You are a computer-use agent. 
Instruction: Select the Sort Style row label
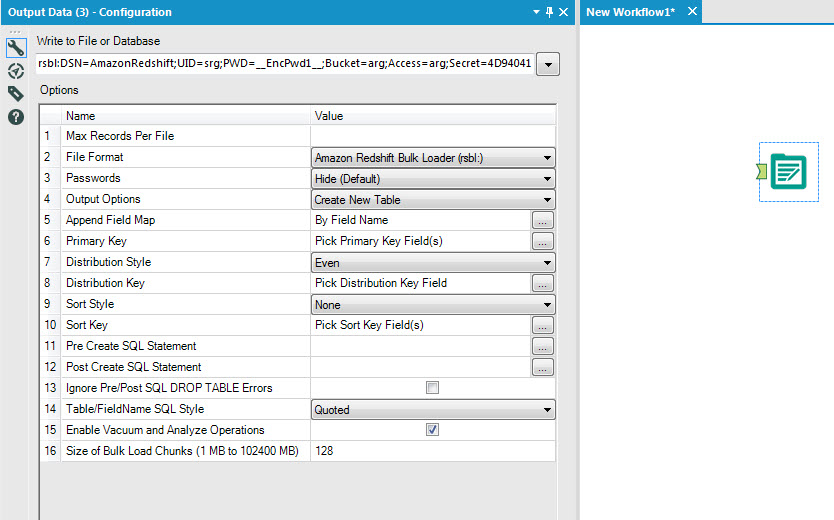pyautogui.click(x=90, y=304)
